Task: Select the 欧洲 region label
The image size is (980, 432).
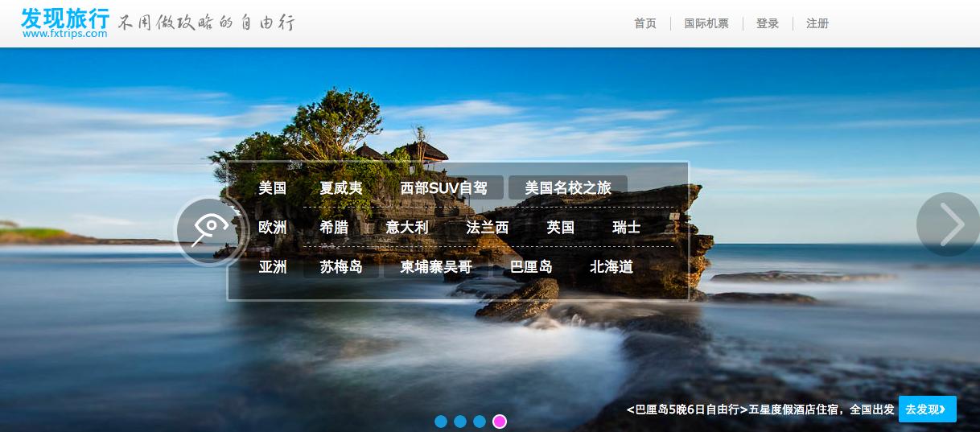Action: 273,228
